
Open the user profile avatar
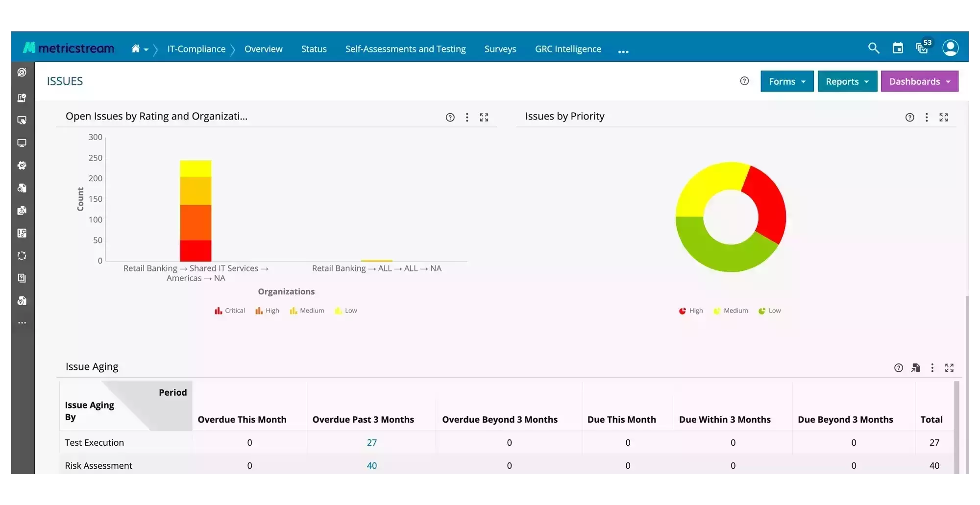coord(951,48)
